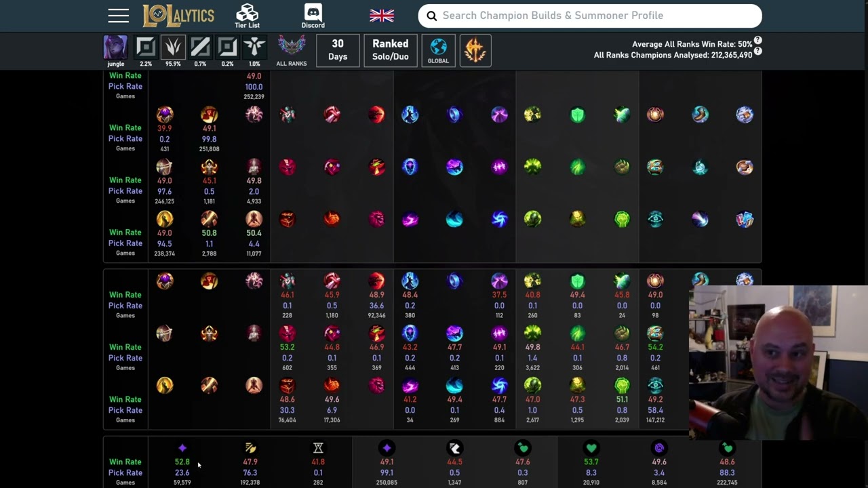The width and height of the screenshot is (868, 488).
Task: Click the 246,125 games value
Action: tap(165, 201)
